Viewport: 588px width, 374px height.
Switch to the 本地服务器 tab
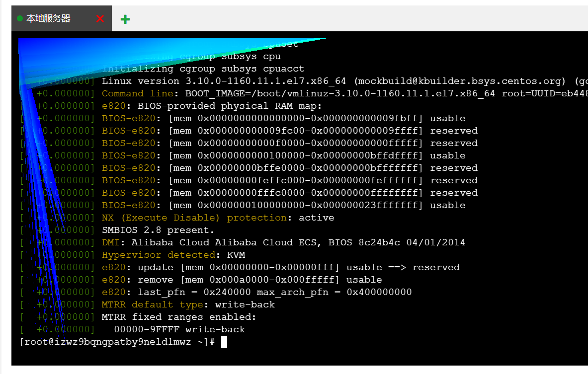point(48,18)
